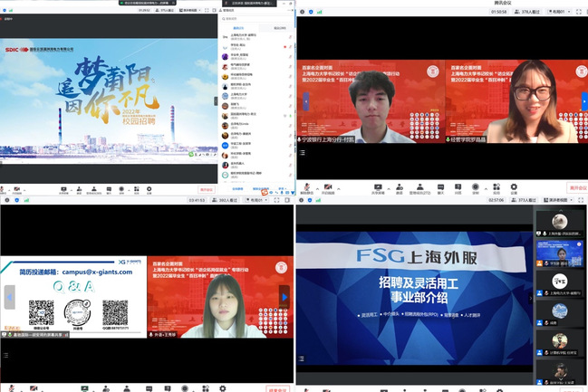Click 378 viewers count in top-right window
Screen dimensions: 588x392
(527, 12)
